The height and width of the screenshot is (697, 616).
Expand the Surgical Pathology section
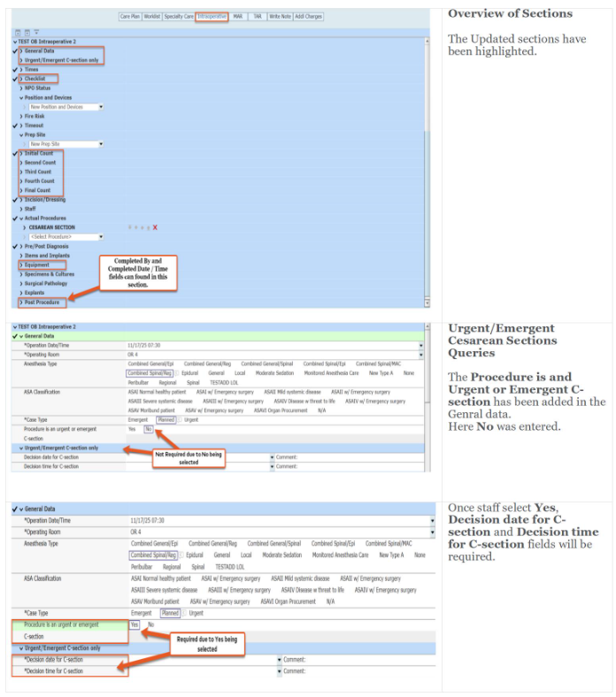[44, 283]
